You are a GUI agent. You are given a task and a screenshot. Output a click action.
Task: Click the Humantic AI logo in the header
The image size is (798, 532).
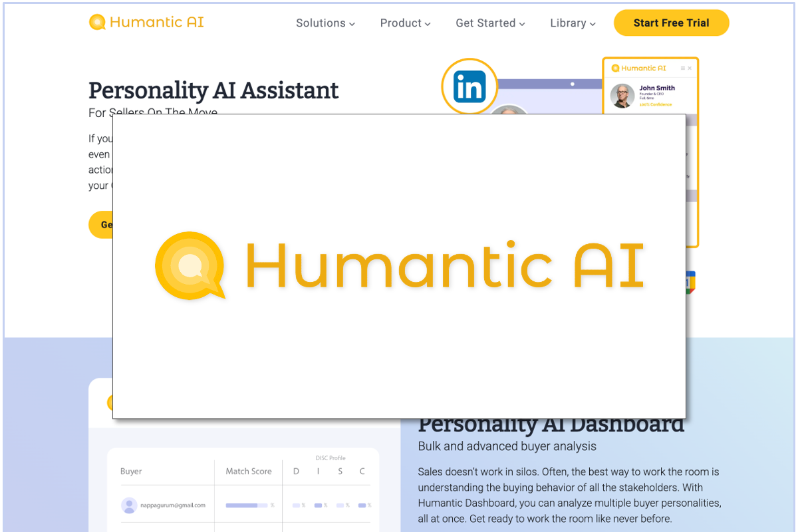146,23
